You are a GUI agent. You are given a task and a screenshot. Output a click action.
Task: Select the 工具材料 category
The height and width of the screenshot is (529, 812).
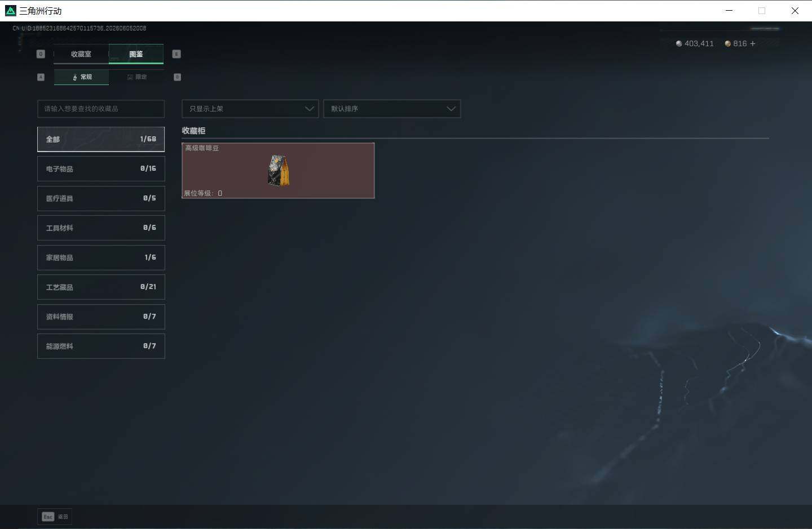pos(101,228)
